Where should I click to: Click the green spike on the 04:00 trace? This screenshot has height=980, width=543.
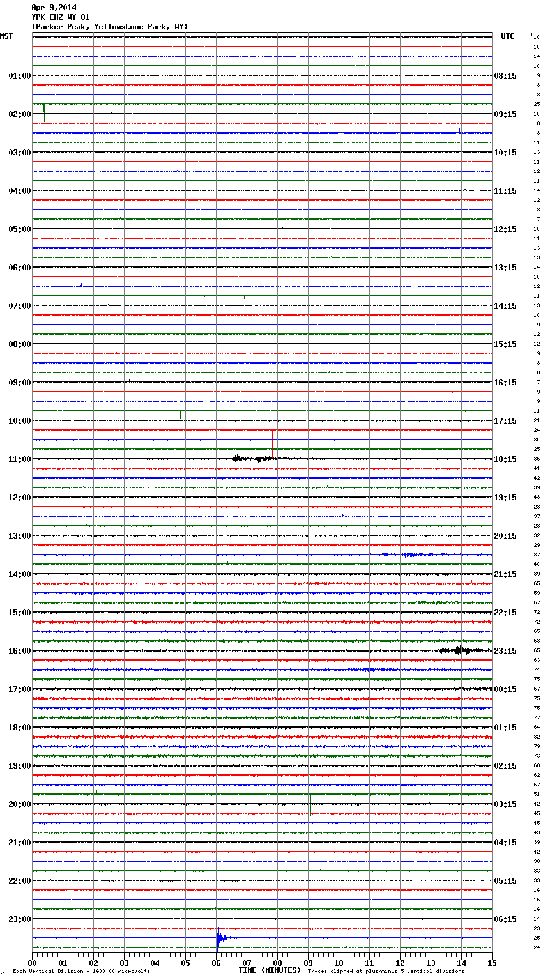click(x=249, y=200)
